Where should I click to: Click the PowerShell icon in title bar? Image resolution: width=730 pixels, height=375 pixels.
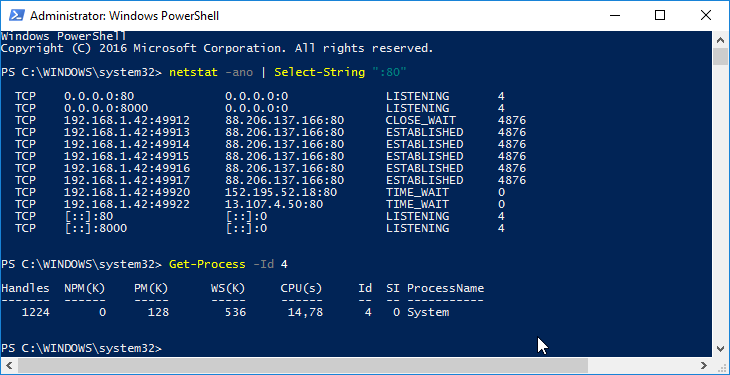pyautogui.click(x=17, y=15)
